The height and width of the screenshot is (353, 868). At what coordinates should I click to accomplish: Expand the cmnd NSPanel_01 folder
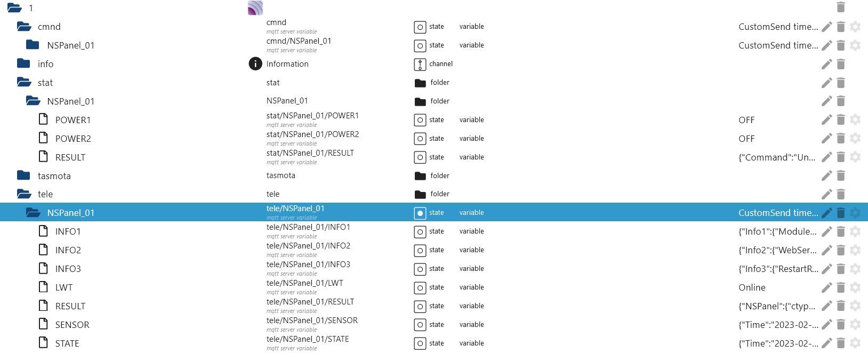tap(33, 45)
